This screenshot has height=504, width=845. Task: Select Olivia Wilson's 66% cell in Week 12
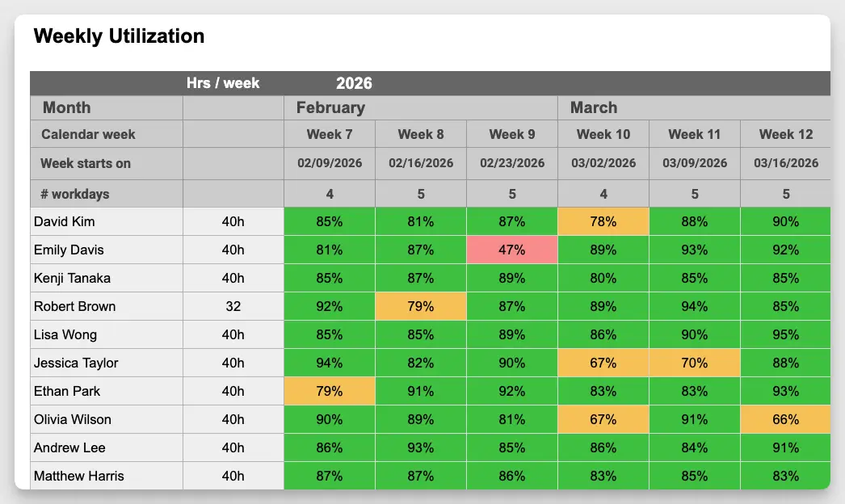[x=785, y=419]
